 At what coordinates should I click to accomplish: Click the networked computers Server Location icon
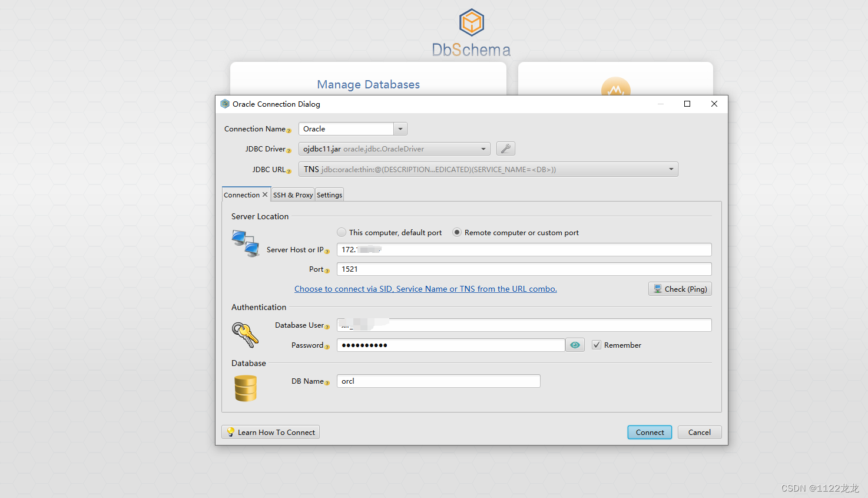(246, 243)
